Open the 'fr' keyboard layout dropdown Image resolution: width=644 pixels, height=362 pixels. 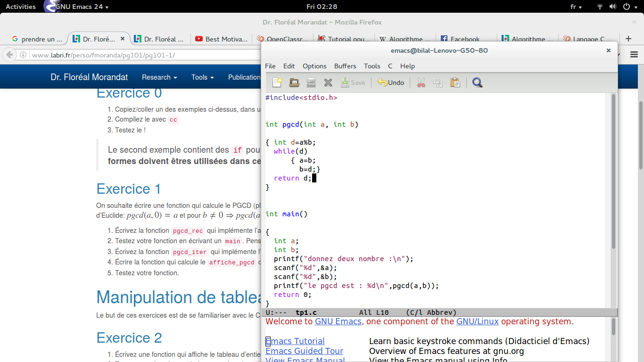[x=576, y=7]
